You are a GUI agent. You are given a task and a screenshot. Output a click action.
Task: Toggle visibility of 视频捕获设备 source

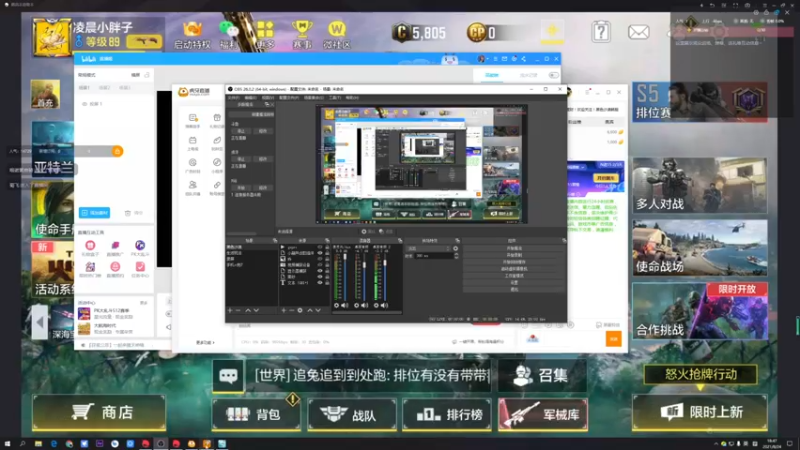320,265
